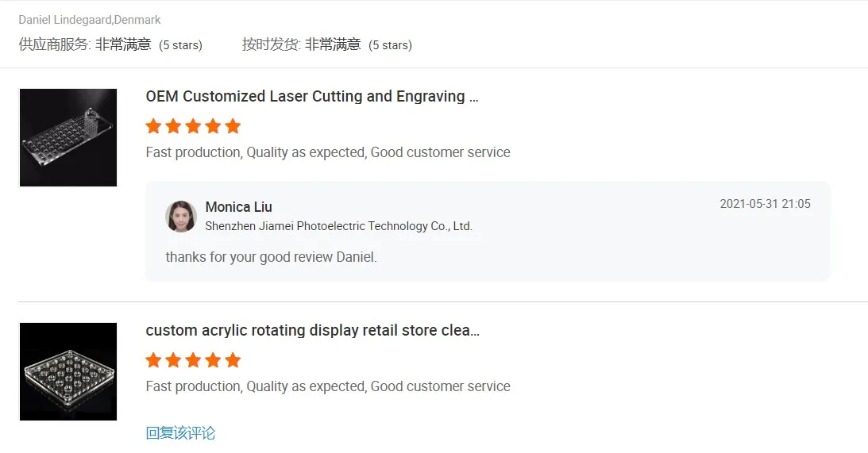Click the Shenzhen Jiamei Photoelectric Technology company name
Image resolution: width=868 pixels, height=453 pixels.
point(338,226)
